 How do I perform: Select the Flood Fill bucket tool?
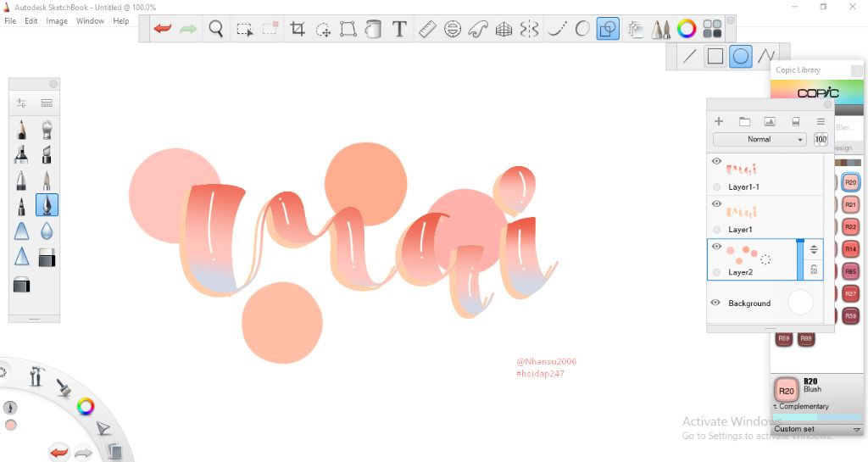[x=374, y=29]
